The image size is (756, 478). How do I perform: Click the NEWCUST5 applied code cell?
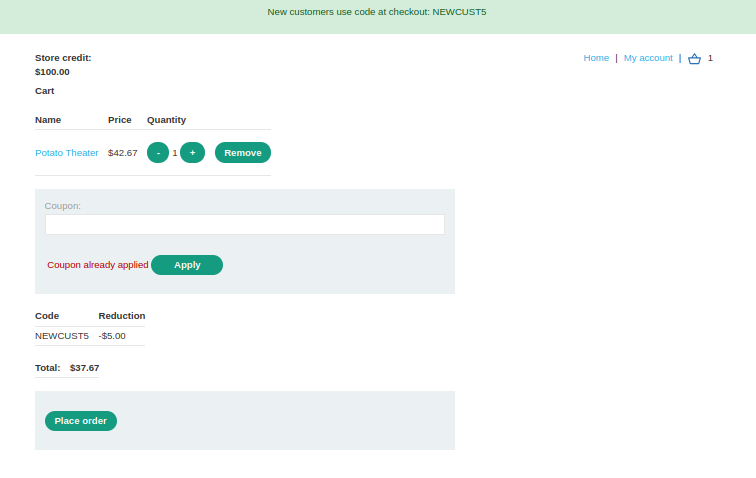62,336
